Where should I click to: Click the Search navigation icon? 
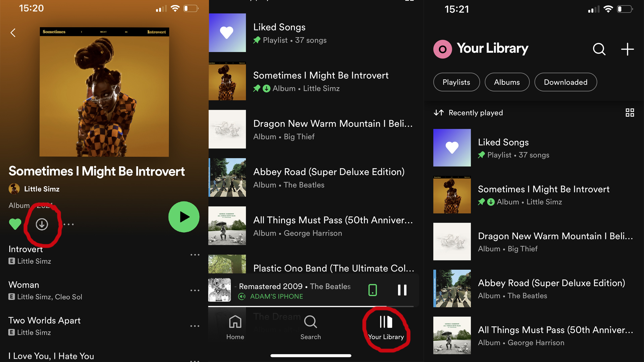click(x=311, y=328)
